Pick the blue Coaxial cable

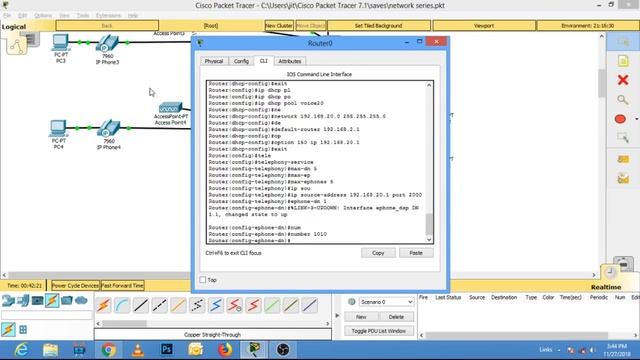tap(216, 305)
